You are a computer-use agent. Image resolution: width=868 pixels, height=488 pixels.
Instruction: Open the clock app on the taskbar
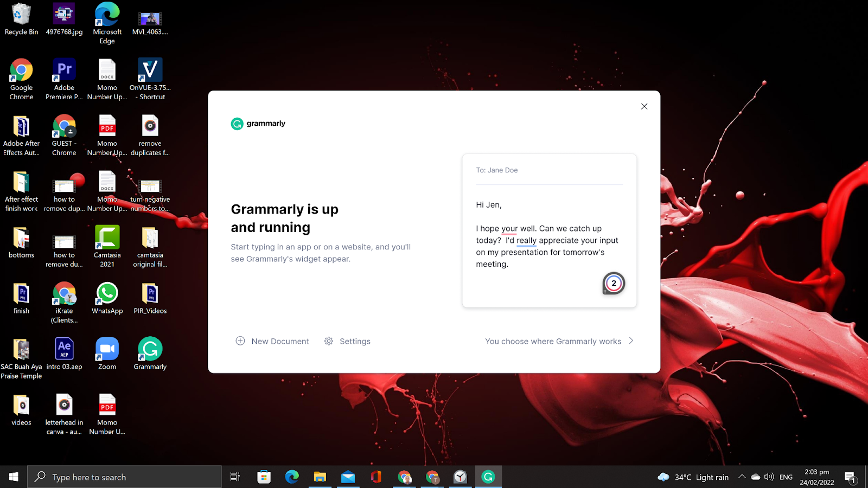point(460,477)
